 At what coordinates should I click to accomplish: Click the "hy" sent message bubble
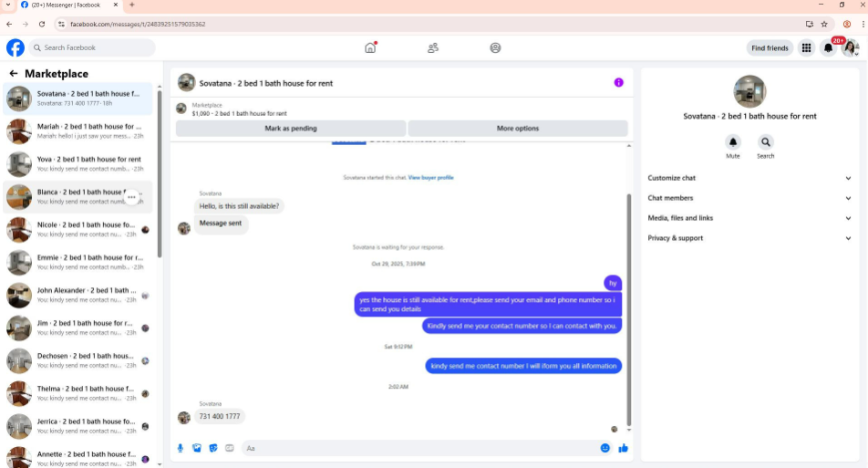(613, 283)
